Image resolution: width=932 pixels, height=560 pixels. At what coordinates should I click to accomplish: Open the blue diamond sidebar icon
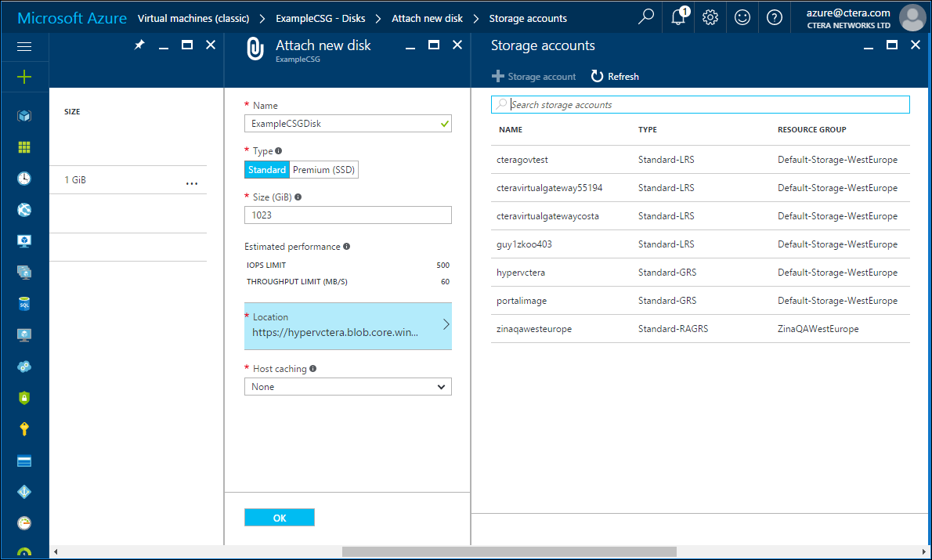(24, 492)
